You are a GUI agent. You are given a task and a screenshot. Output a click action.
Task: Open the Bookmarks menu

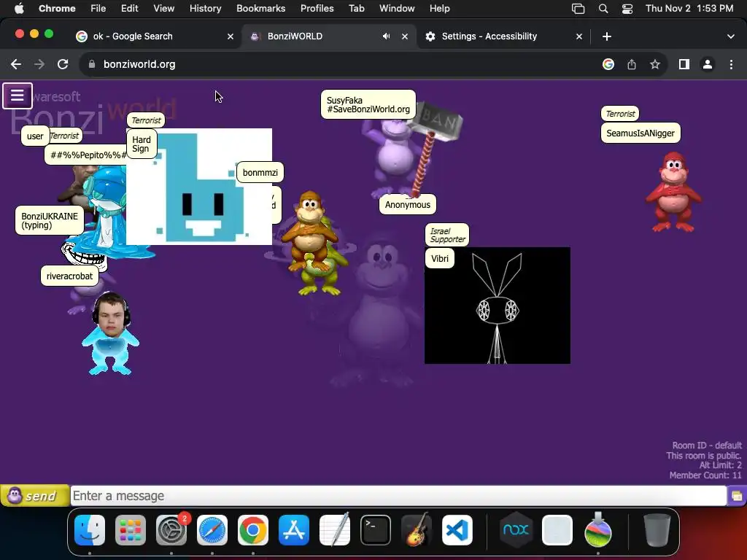point(260,9)
